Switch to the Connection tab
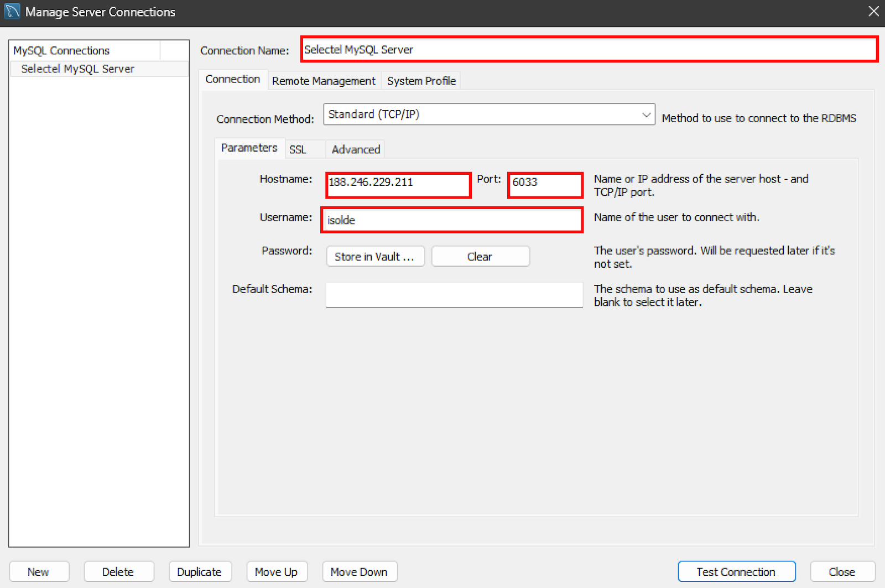This screenshot has height=588, width=885. (233, 79)
